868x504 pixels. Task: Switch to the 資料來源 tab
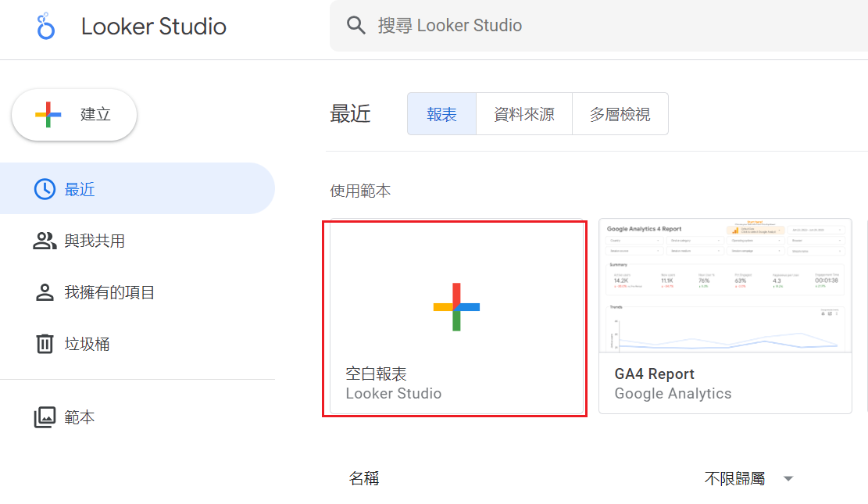tap(524, 114)
